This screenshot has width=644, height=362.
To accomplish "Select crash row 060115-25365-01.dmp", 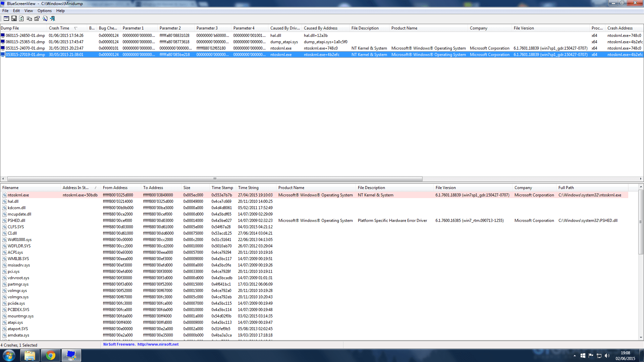I will [x=322, y=42].
